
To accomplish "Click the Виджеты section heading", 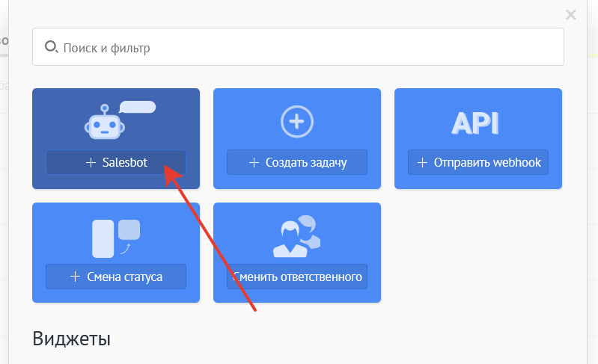I will 71,339.
